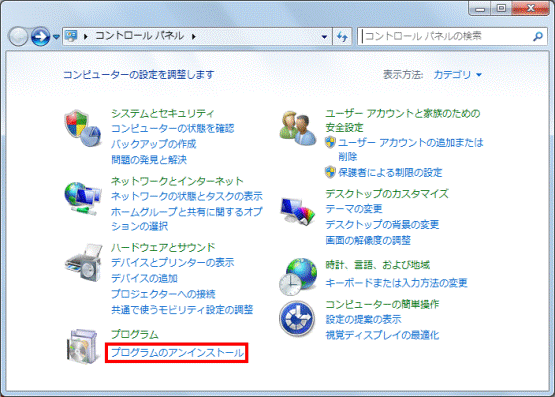Open the Desktop Customization monitor icon
This screenshot has height=397, width=555.
tap(298, 211)
